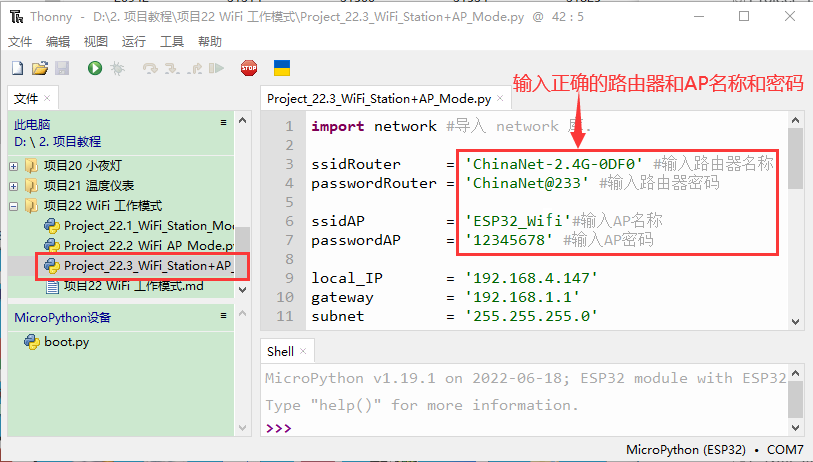Open the MicroPython设备 panel menu
The height and width of the screenshot is (462, 813).
coord(224,317)
